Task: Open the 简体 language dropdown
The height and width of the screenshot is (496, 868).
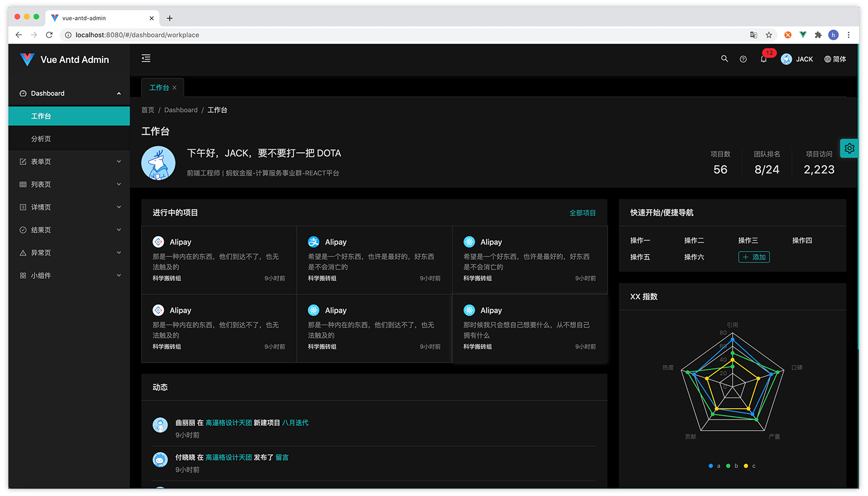Action: (835, 59)
